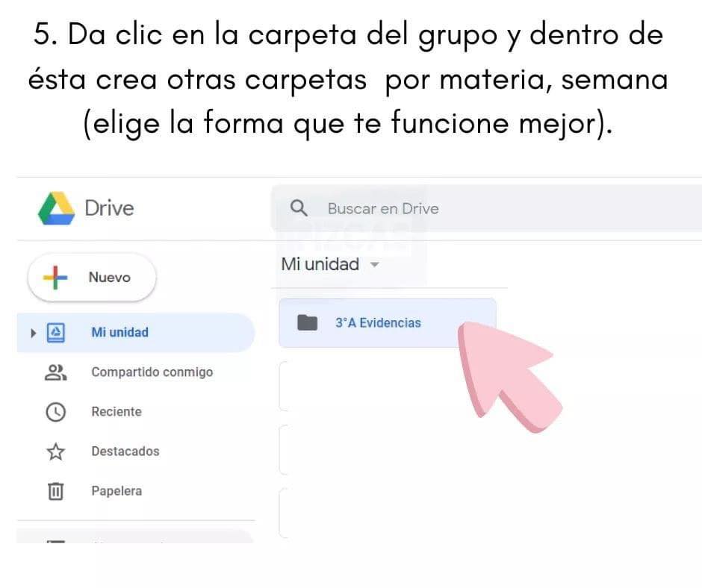Click the Mi unidad drive icon in sidebar
702x588 pixels.
point(56,333)
